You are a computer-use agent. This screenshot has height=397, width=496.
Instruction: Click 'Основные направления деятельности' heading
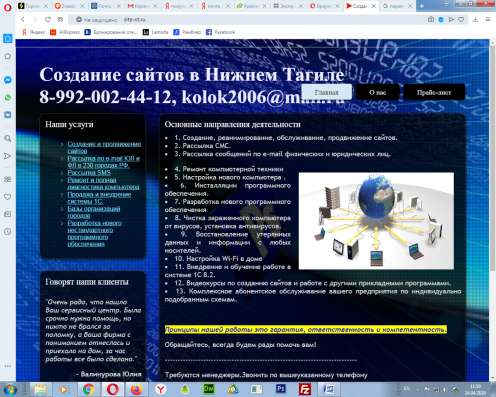(x=232, y=124)
